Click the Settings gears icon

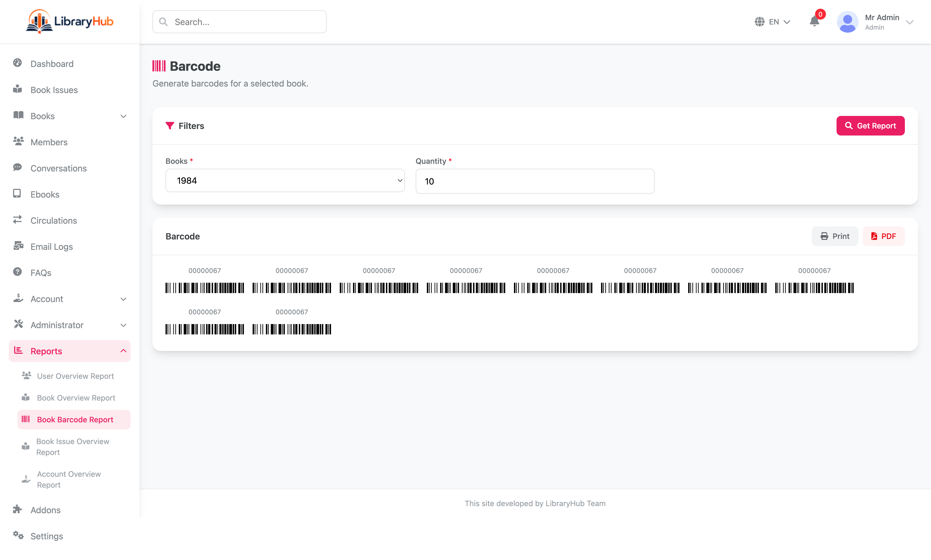18,535
